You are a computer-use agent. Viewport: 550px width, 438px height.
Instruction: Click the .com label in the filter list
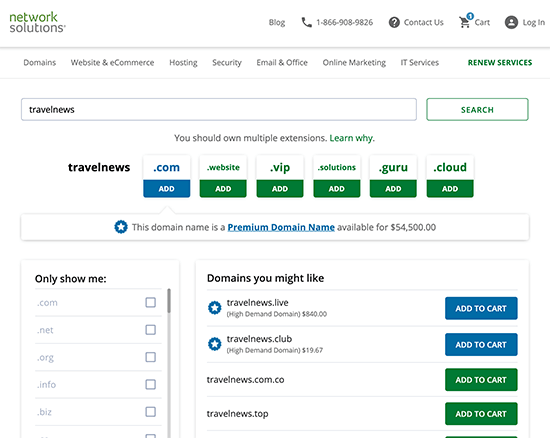pos(47,303)
